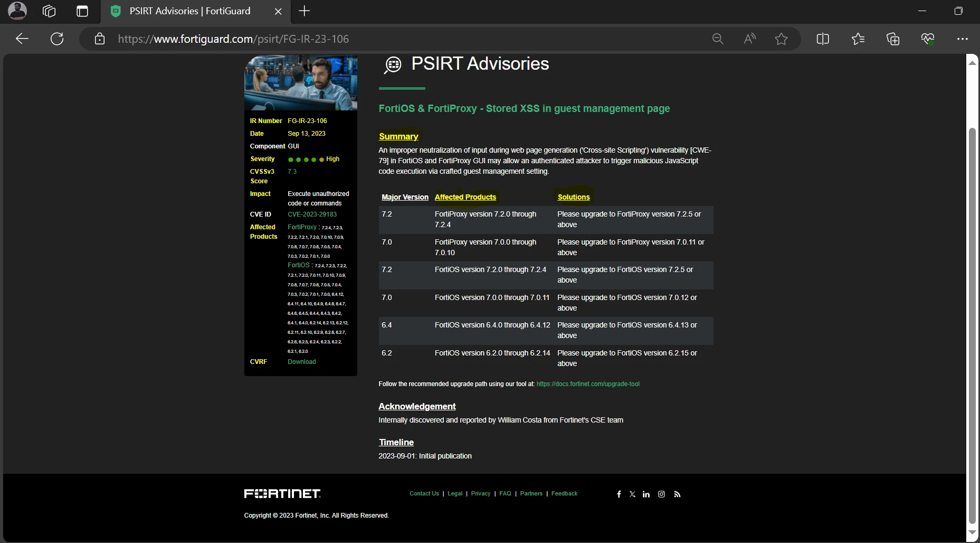Click the zoom magnifier icon in address bar
The image size is (980, 543).
pos(718,39)
